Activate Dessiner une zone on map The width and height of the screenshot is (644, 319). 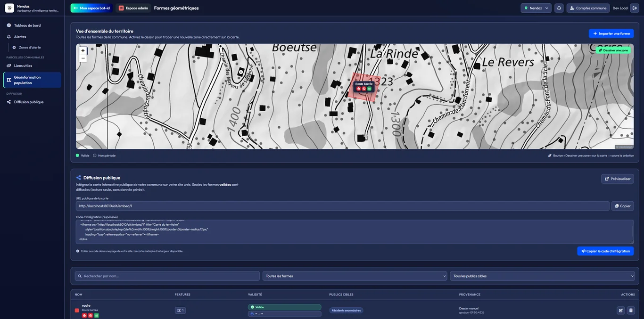613,50
